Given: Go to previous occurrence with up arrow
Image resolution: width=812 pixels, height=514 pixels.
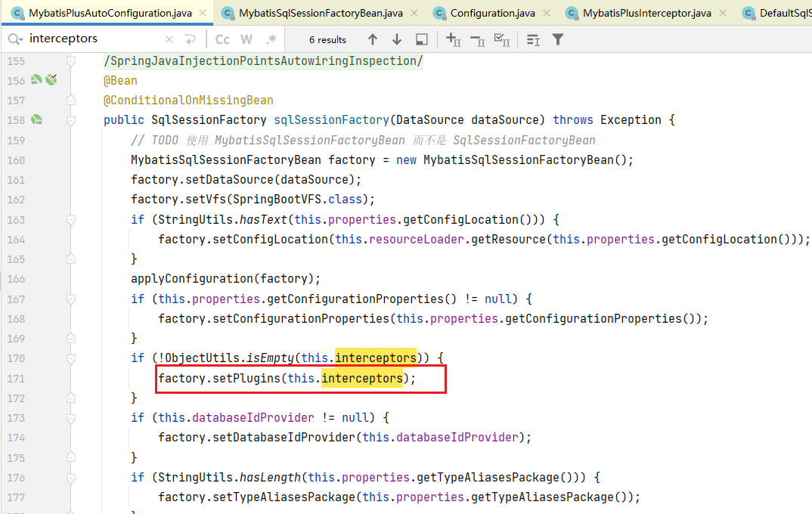Looking at the screenshot, I should click(372, 39).
